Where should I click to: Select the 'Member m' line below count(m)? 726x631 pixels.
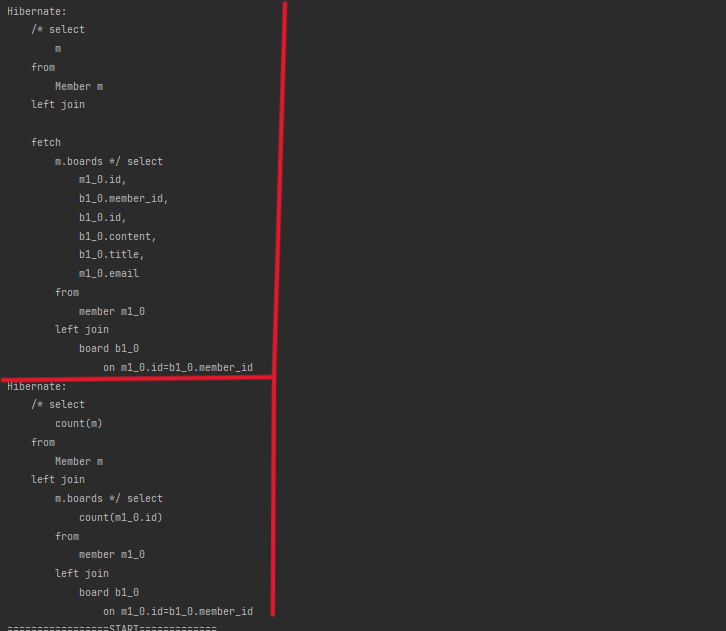click(79, 461)
